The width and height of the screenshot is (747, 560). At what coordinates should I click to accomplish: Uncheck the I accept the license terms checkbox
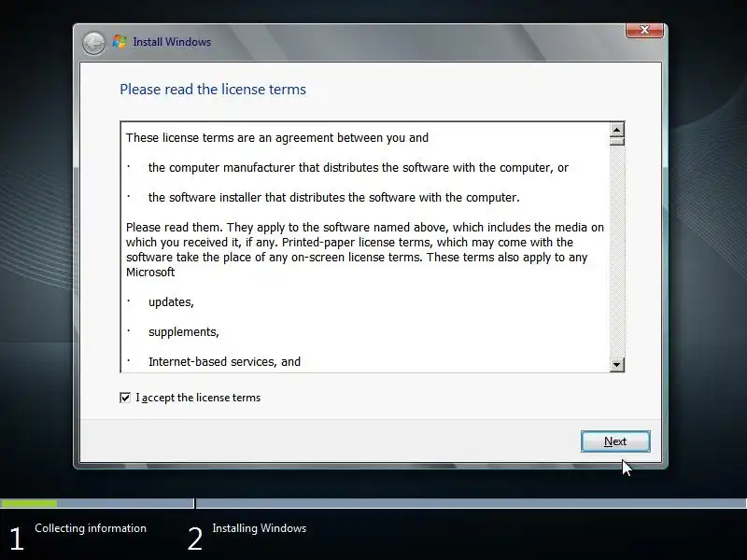[x=125, y=398]
